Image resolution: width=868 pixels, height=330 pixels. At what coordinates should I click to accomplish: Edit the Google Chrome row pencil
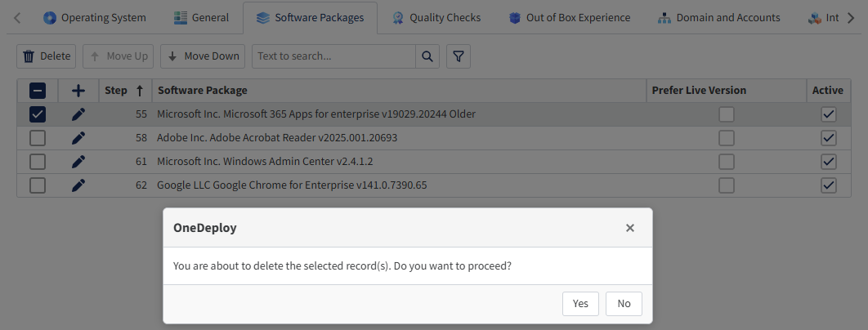click(x=78, y=185)
